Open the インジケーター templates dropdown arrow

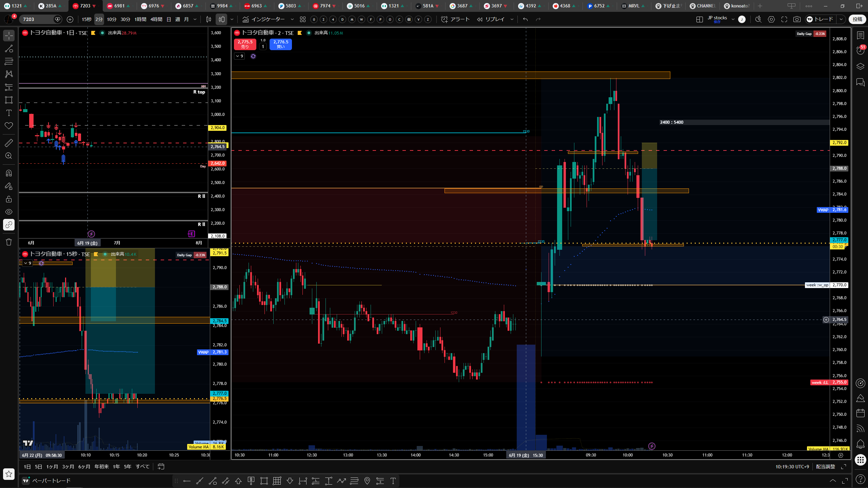pyautogui.click(x=292, y=19)
